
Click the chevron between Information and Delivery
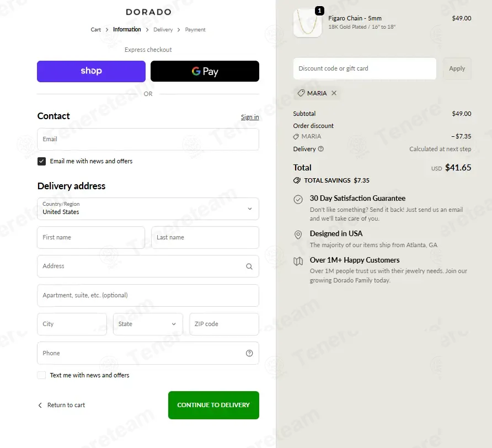[147, 30]
